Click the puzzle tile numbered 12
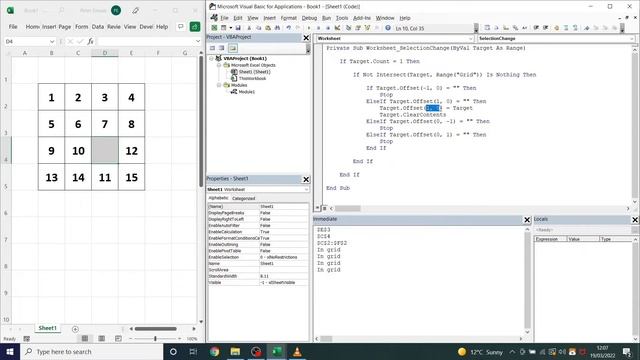Screen dimensions: 640x360 (131, 151)
